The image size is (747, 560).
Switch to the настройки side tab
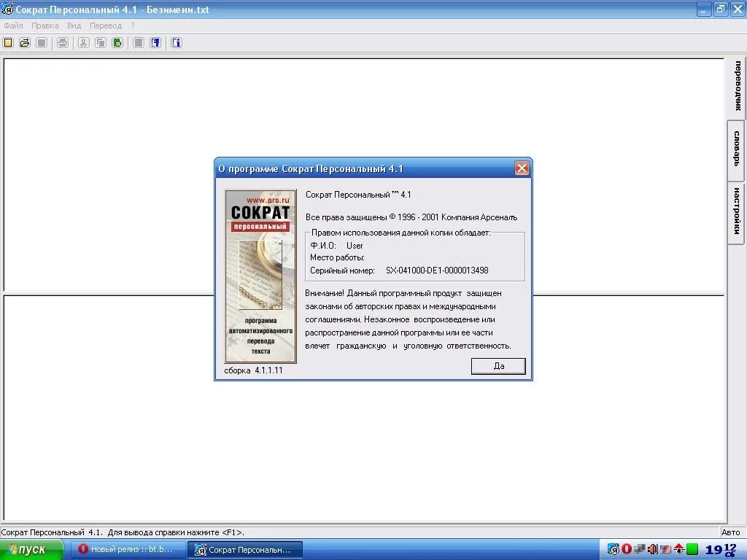pos(737,214)
